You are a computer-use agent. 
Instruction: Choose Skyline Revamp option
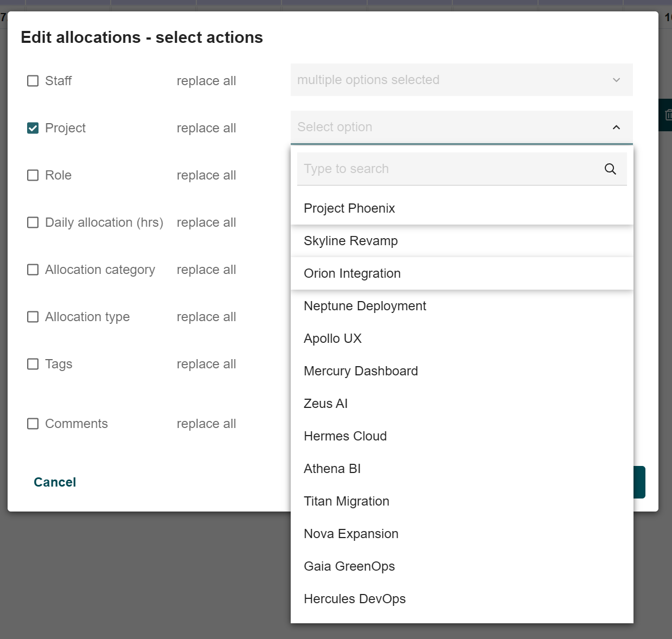tap(351, 241)
